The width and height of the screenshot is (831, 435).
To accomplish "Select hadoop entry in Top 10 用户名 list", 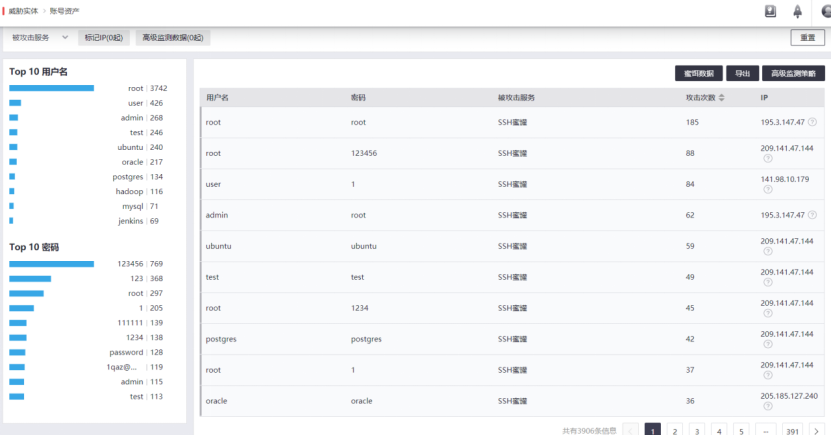I will tap(129, 191).
